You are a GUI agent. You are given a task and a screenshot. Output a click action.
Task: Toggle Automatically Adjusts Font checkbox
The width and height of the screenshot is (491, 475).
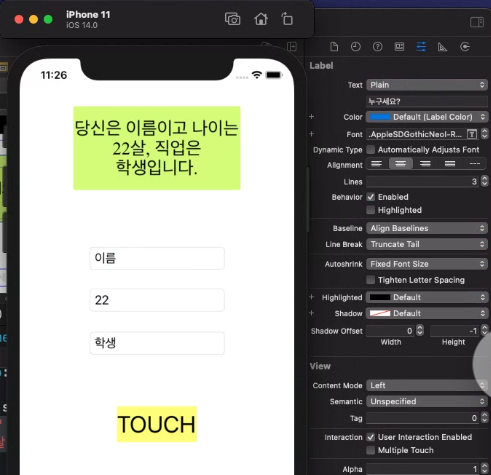370,150
